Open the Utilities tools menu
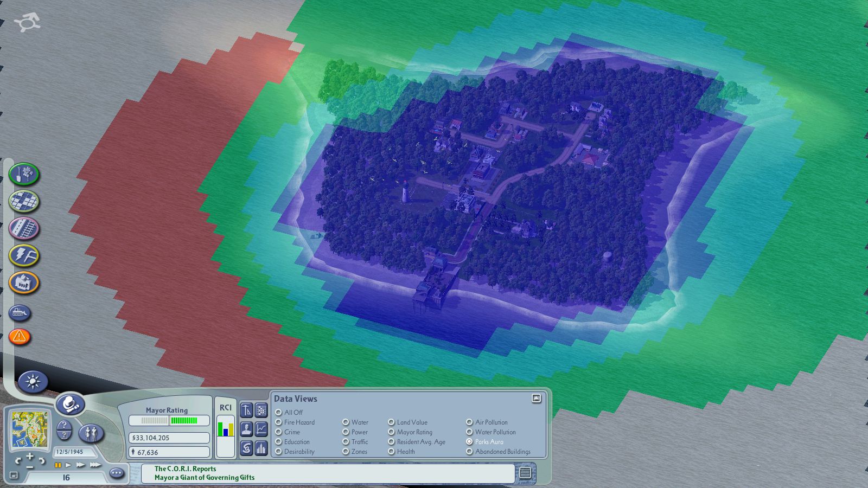The width and height of the screenshot is (868, 488). 24,255
